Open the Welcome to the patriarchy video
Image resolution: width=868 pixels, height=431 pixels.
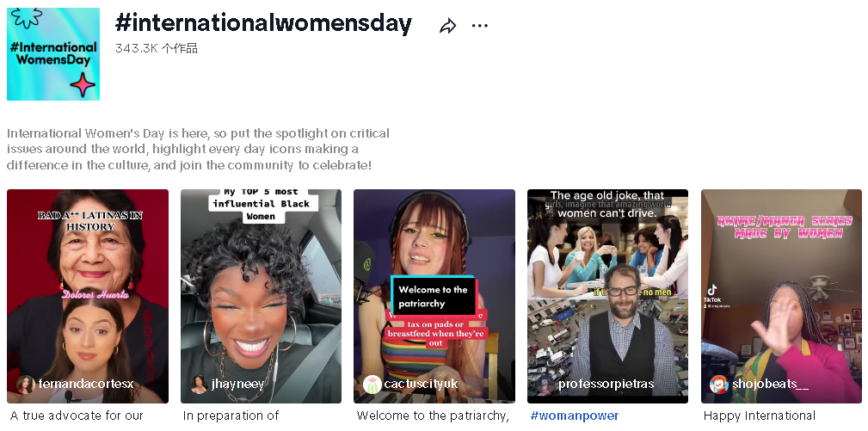pyautogui.click(x=434, y=296)
